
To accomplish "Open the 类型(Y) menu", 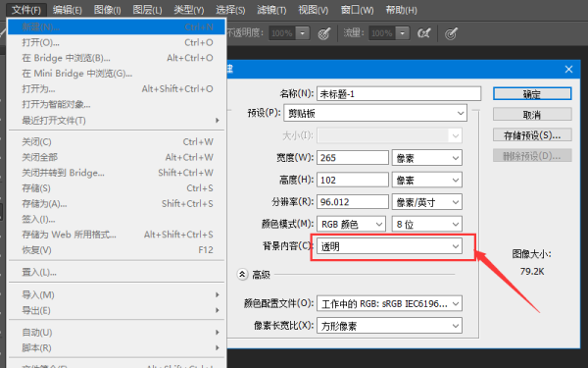I will pyautogui.click(x=188, y=10).
